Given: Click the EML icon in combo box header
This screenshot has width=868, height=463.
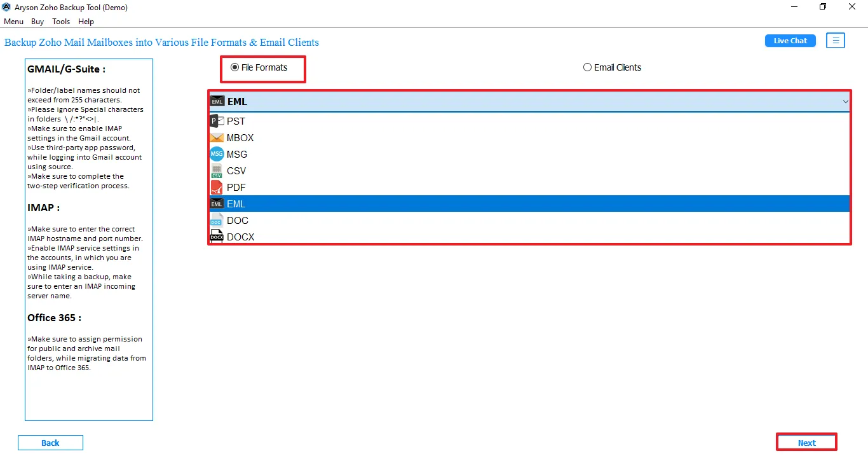Looking at the screenshot, I should click(x=217, y=101).
